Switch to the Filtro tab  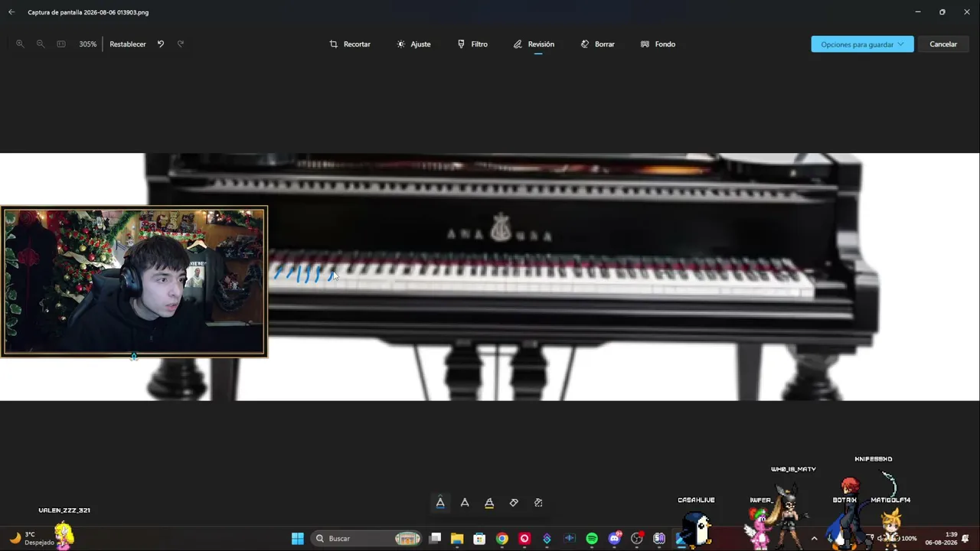tap(472, 44)
